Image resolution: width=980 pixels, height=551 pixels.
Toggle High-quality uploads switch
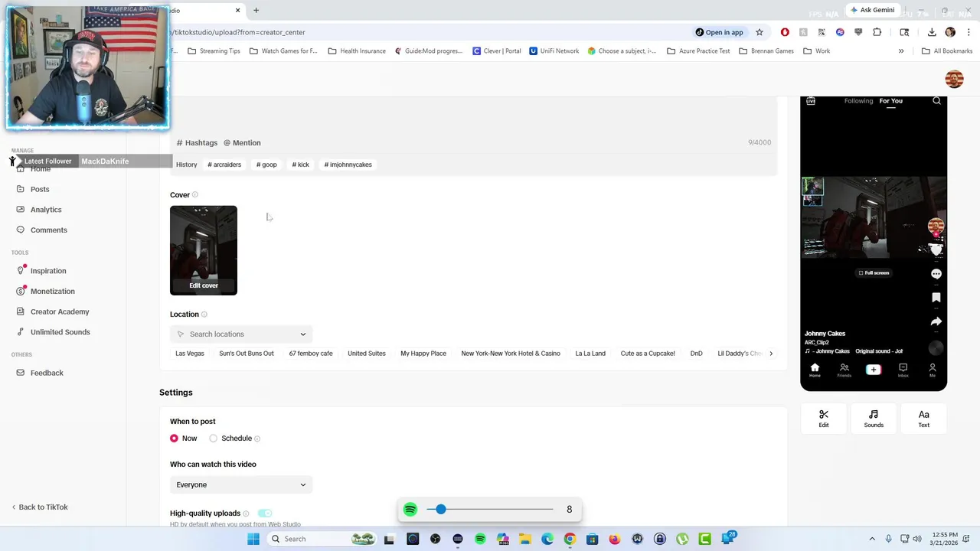point(265,514)
